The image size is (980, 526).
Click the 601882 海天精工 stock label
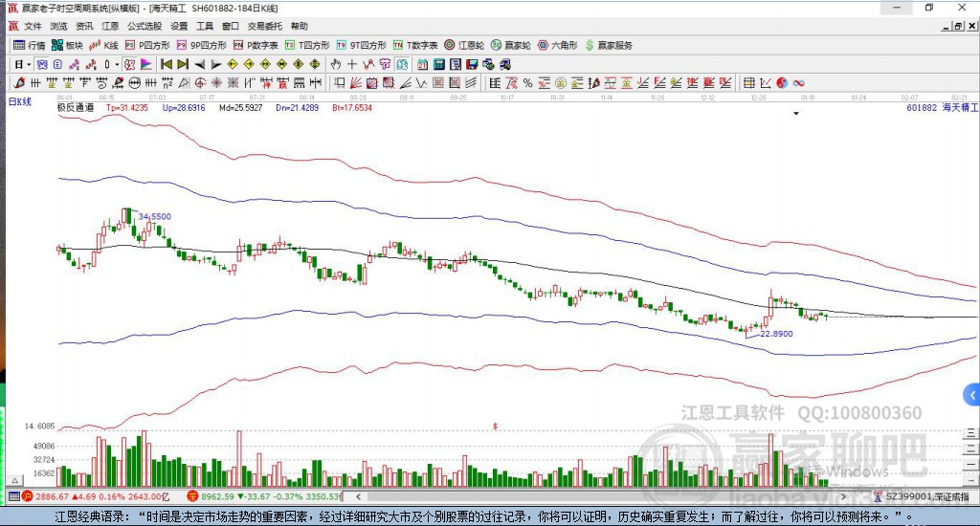pyautogui.click(x=943, y=107)
